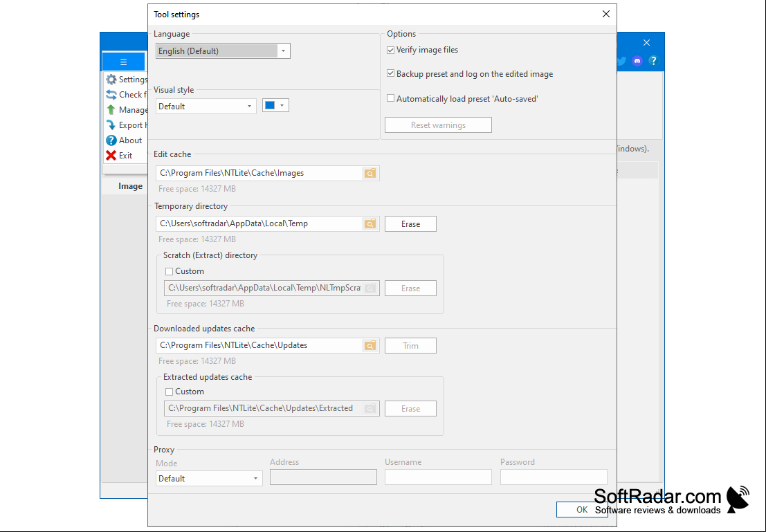The height and width of the screenshot is (532, 766).
Task: Click the Proxy Address field
Action: tap(323, 477)
